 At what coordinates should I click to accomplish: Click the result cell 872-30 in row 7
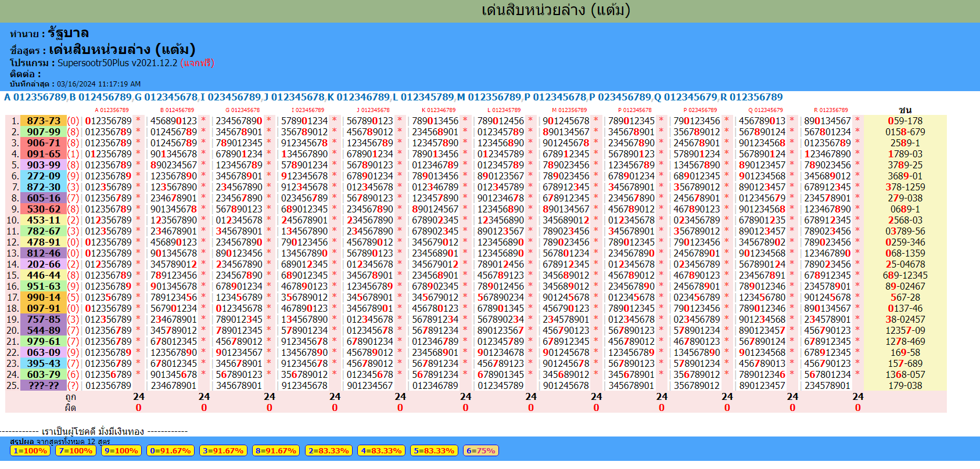[x=44, y=187]
